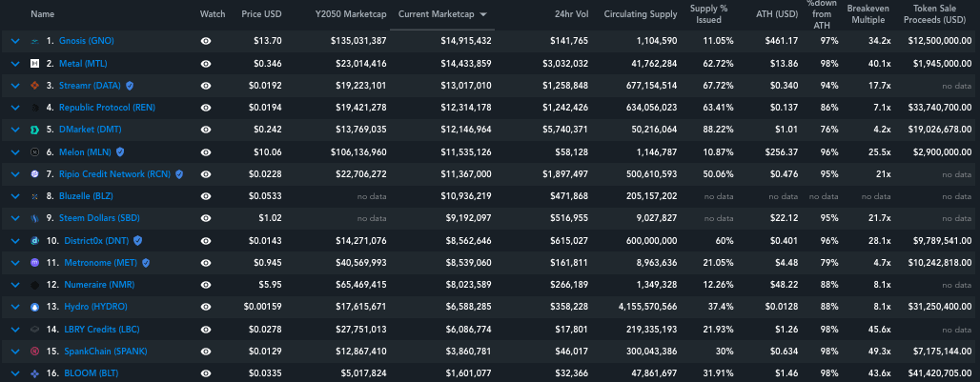Toggle watch eye for Metal (MTL)

(206, 64)
